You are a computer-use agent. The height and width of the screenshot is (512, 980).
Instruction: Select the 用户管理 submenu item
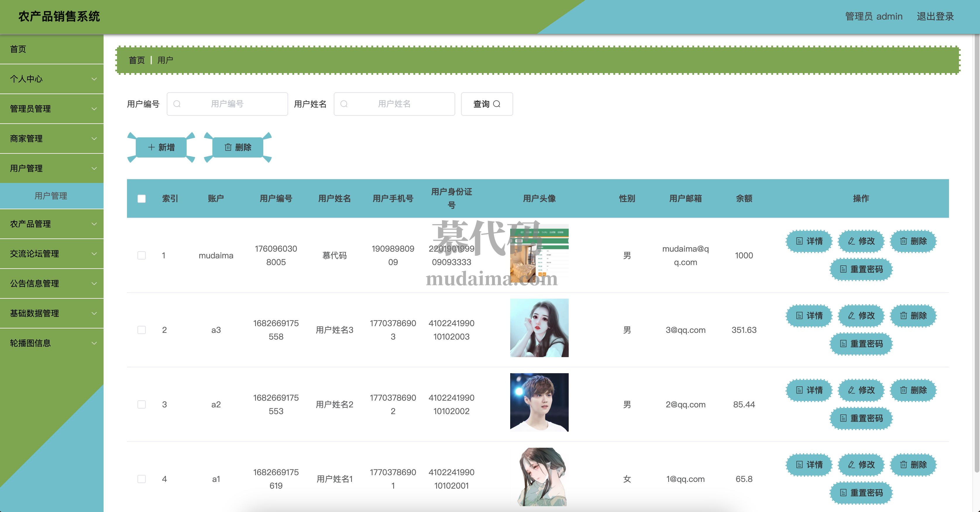pyautogui.click(x=51, y=196)
